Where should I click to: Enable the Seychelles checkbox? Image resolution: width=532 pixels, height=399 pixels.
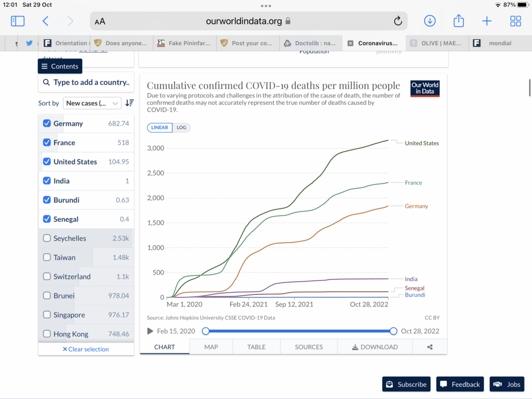47,238
